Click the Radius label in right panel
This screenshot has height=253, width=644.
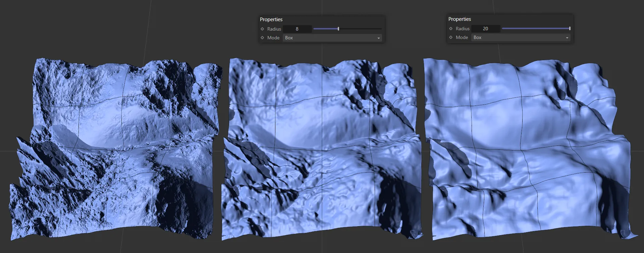point(463,29)
